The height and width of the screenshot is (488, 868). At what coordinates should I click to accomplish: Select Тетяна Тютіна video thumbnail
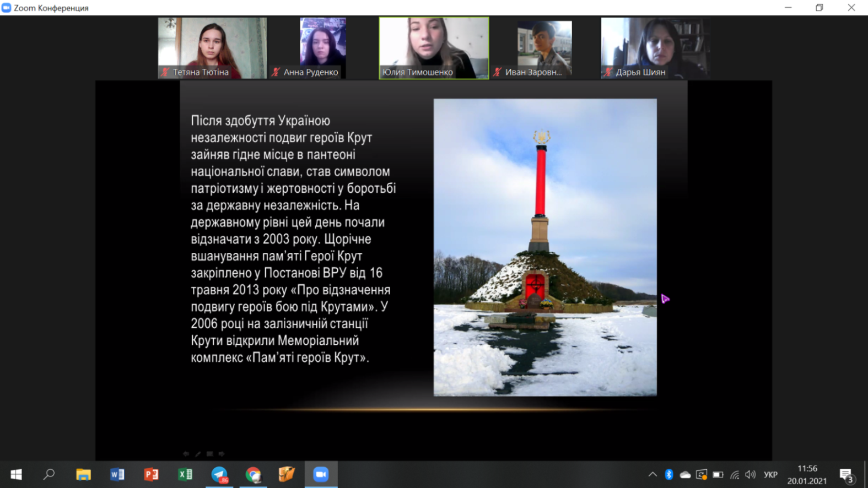[x=212, y=48]
